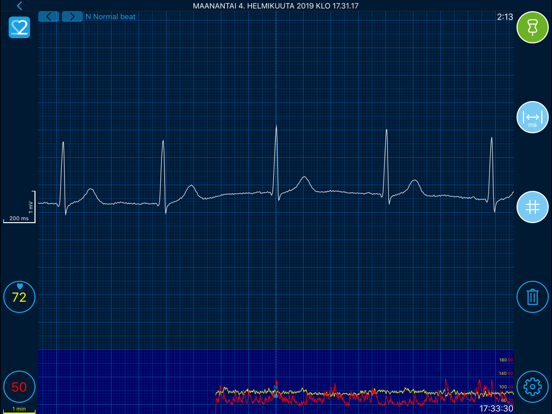Viewport: 552px width, 414px height.
Task: Toggle the grid overlay button
Action: pos(532,207)
